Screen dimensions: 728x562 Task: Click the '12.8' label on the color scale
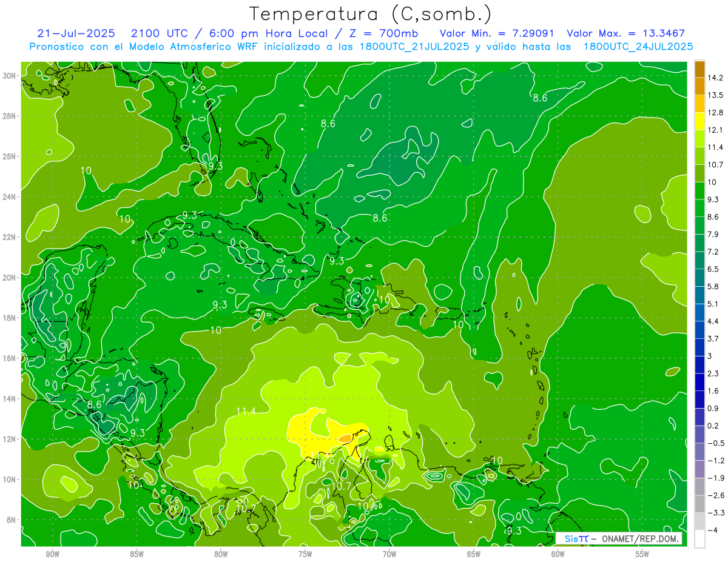(x=716, y=113)
